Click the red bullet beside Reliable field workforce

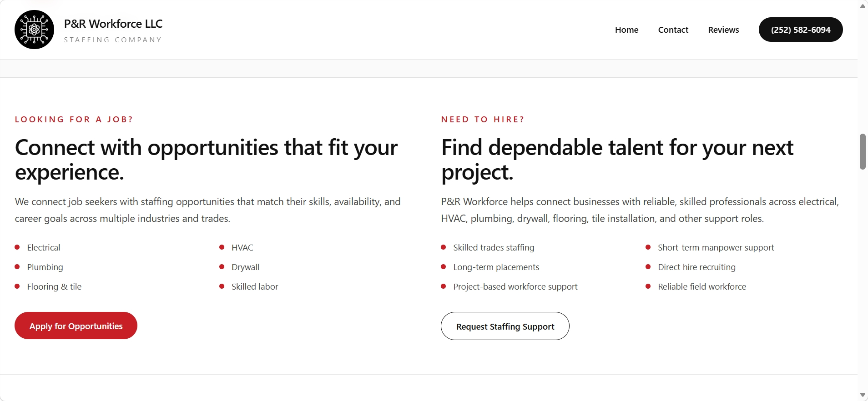648,286
